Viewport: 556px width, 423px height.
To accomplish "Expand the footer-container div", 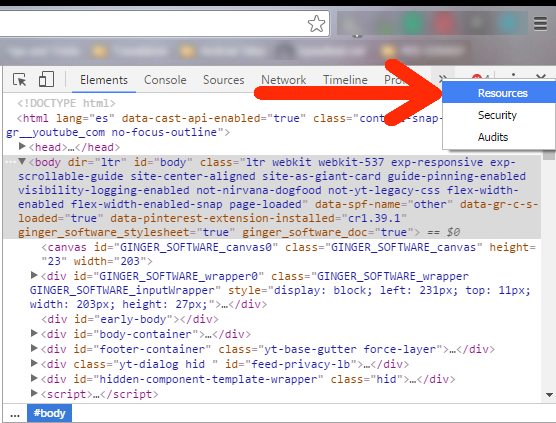I will click(x=34, y=348).
